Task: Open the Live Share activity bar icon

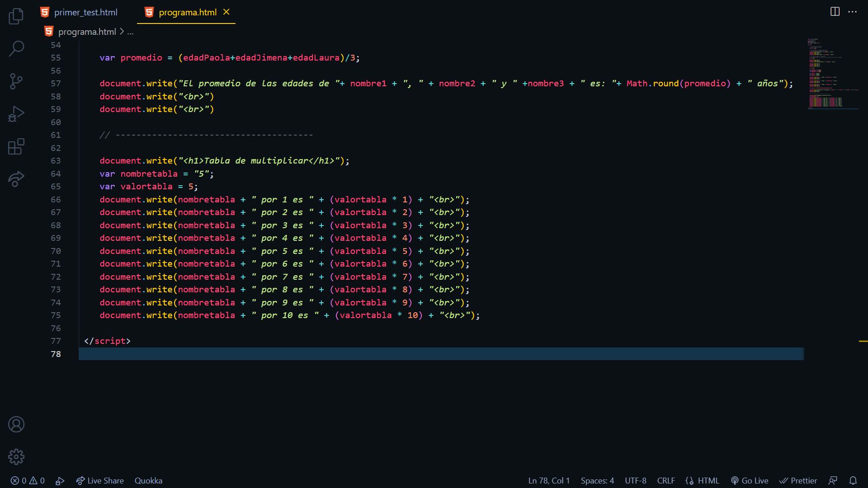Action: tap(16, 179)
